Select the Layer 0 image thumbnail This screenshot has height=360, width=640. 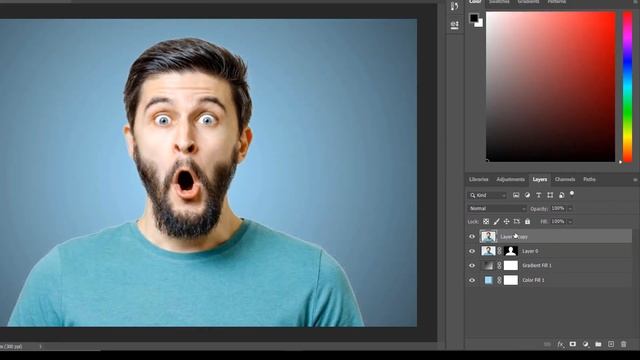pos(488,251)
